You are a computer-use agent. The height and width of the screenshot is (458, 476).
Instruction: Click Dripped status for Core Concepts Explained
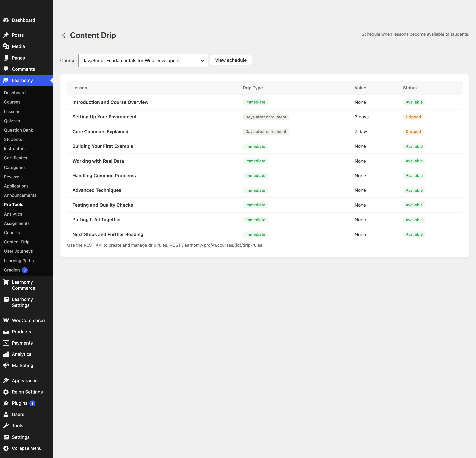(413, 132)
